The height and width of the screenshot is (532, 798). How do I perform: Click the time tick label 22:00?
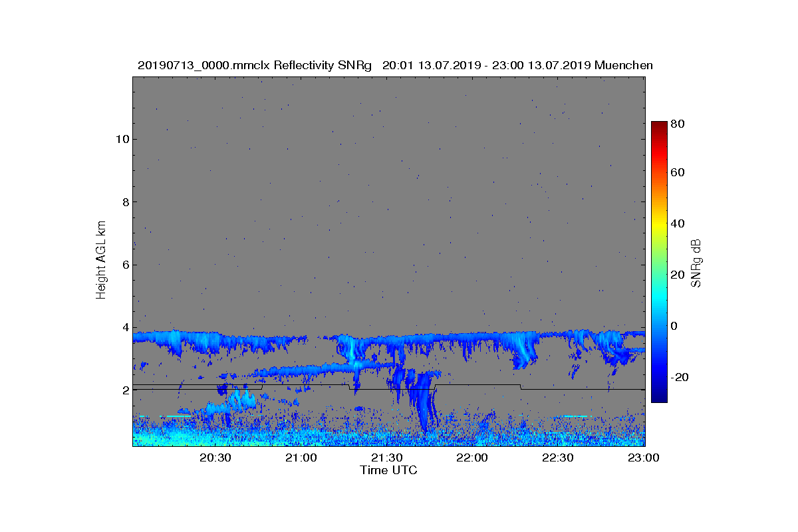click(472, 458)
